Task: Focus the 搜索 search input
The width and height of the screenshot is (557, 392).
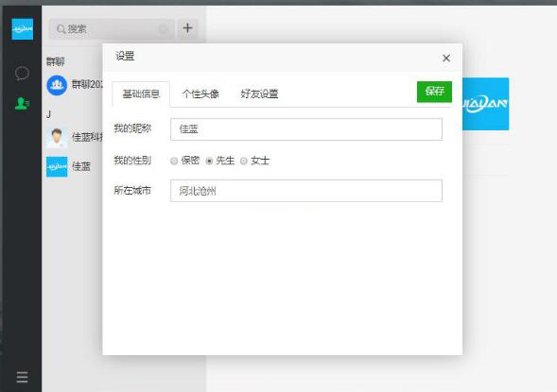Action: click(x=112, y=29)
